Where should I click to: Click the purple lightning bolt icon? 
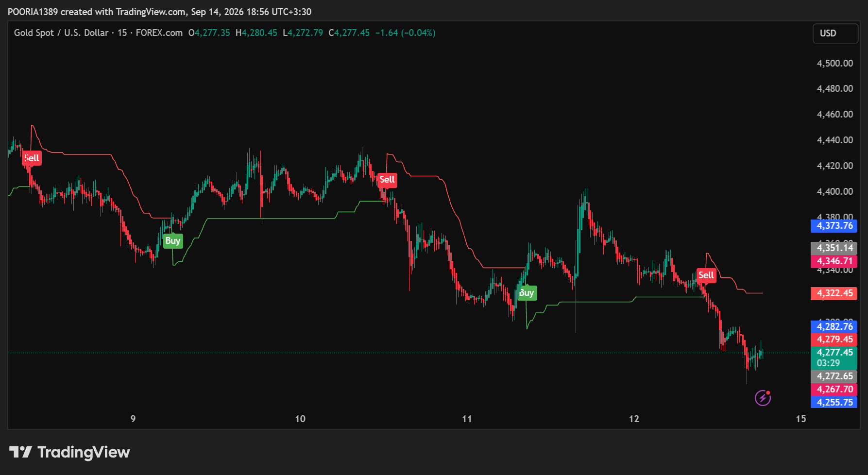[x=763, y=398]
